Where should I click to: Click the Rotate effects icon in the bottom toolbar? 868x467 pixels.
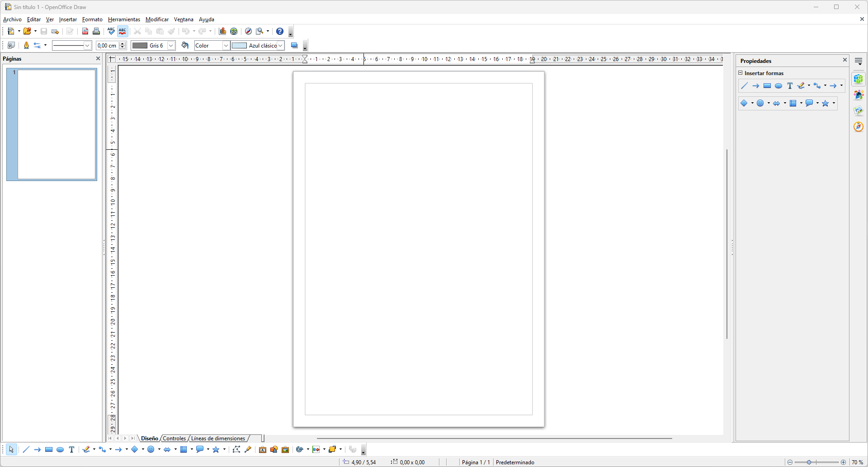(299, 449)
